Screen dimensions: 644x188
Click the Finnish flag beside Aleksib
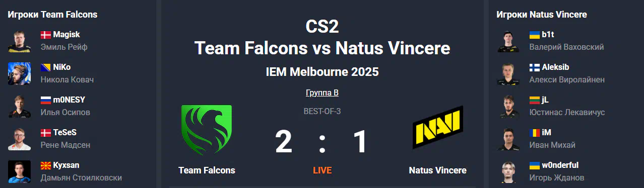535,67
